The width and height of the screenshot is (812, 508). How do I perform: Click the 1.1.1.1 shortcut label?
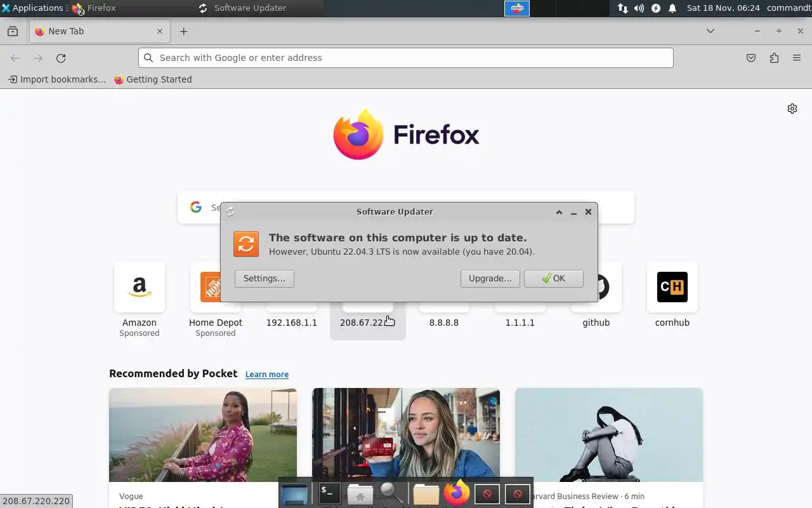520,323
